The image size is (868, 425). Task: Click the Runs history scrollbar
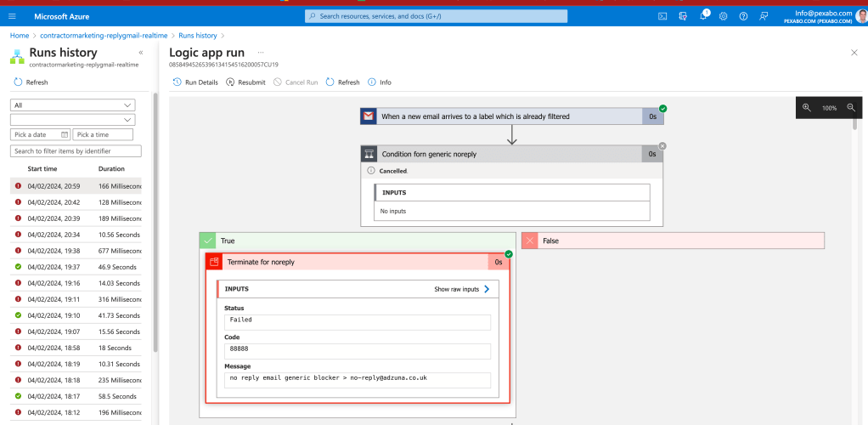pos(155,222)
